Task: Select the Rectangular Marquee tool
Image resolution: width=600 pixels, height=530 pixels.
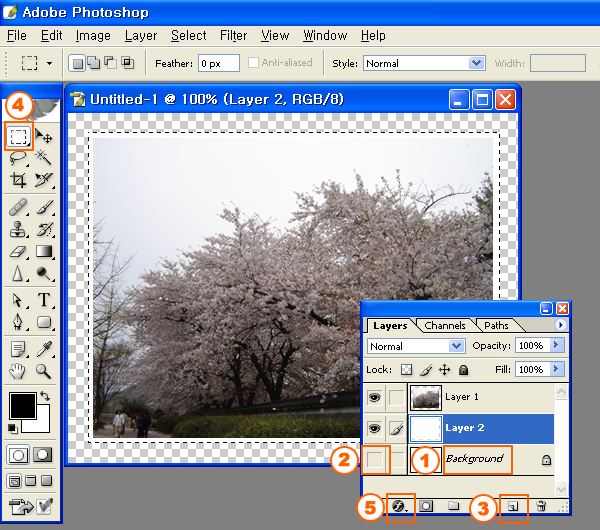Action: (x=18, y=136)
